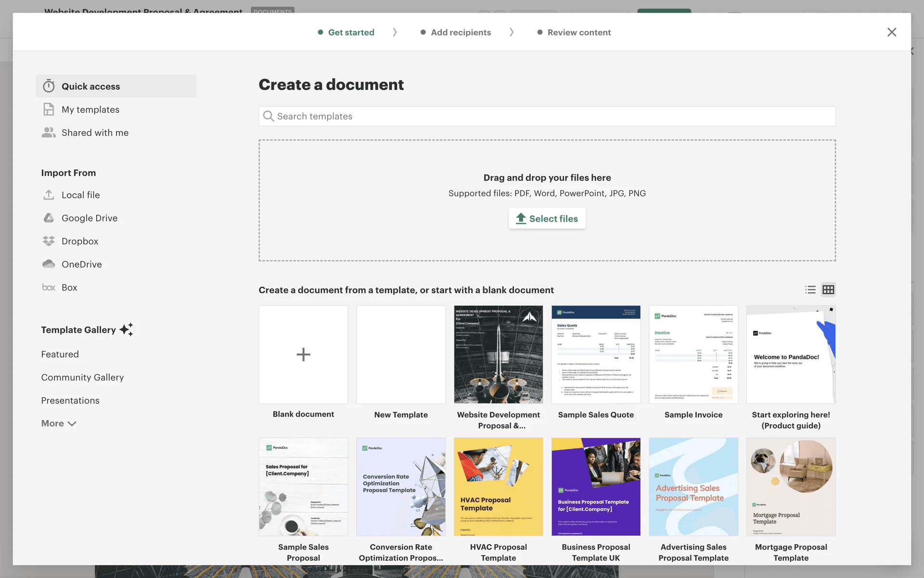Choose the Sample Invoice template
The height and width of the screenshot is (578, 924).
693,355
